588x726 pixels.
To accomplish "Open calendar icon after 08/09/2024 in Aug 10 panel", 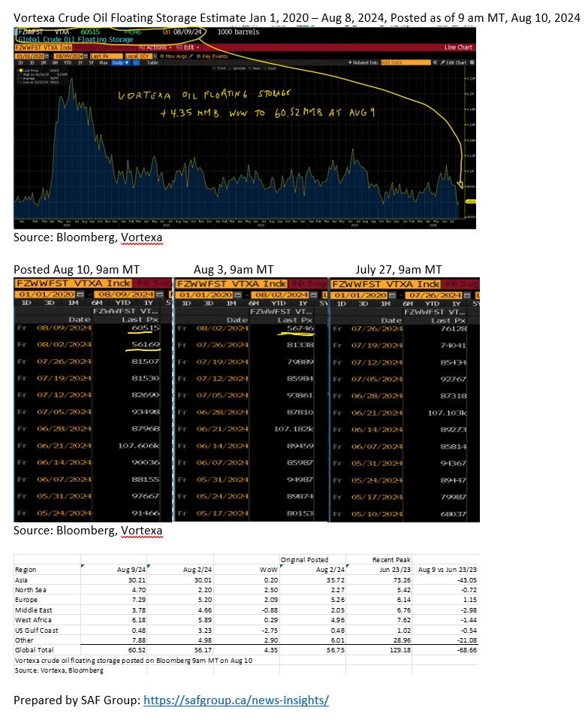I will 160,295.
